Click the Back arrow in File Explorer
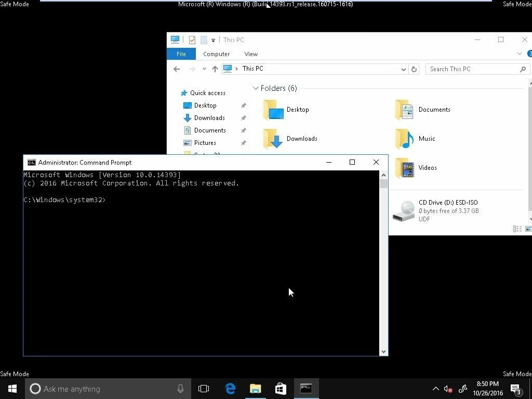 click(x=177, y=69)
